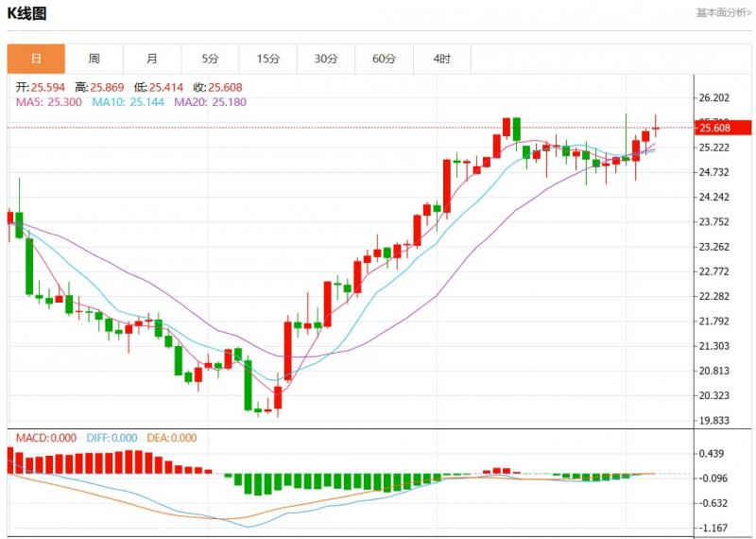Viewport: 756px width, 539px height.
Task: Click the red 25.608 current price tag
Action: click(723, 128)
